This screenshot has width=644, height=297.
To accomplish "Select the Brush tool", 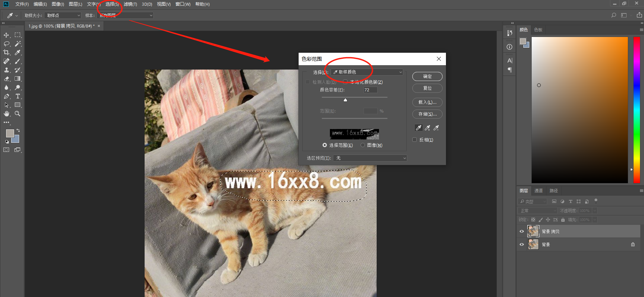I will click(17, 61).
